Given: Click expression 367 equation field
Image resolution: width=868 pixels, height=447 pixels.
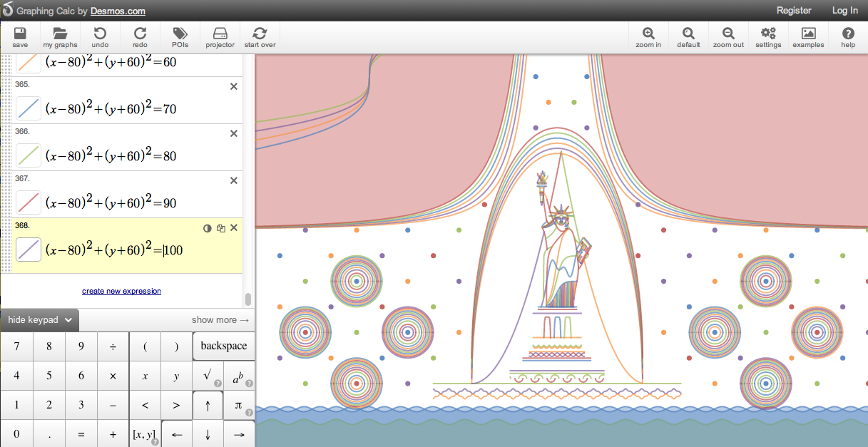Looking at the screenshot, I should (x=111, y=202).
